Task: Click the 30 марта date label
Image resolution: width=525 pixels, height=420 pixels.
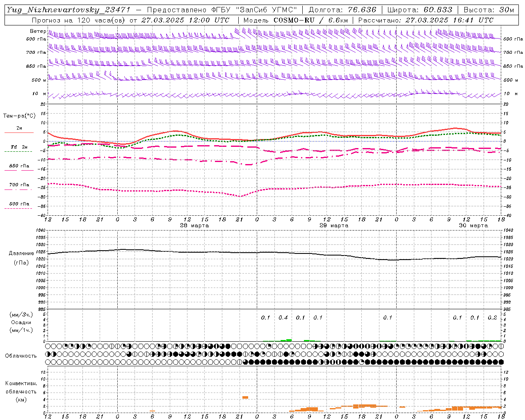Action: (473, 225)
